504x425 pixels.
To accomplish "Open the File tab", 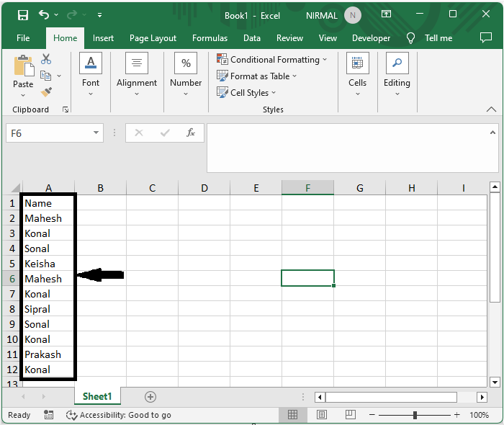I will 23,38.
